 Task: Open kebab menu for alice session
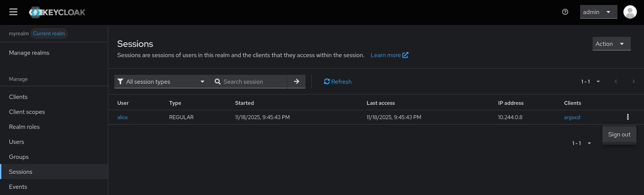pos(628,117)
